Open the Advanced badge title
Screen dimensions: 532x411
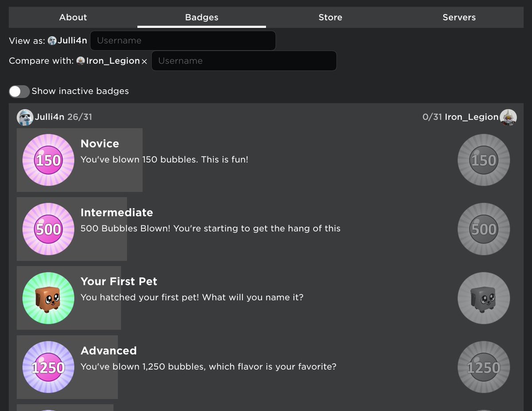pyautogui.click(x=109, y=351)
